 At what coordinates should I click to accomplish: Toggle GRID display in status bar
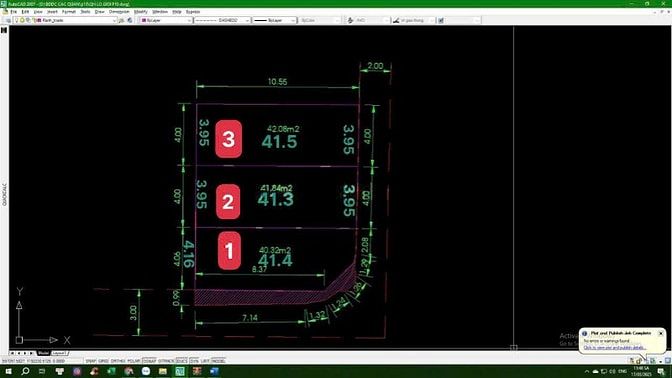pyautogui.click(x=103, y=361)
